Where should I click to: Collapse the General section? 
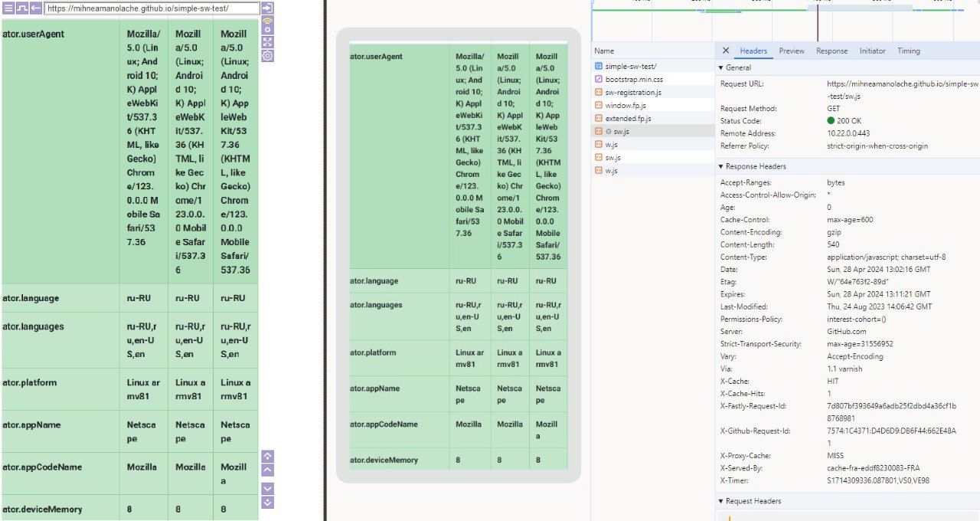coord(721,68)
